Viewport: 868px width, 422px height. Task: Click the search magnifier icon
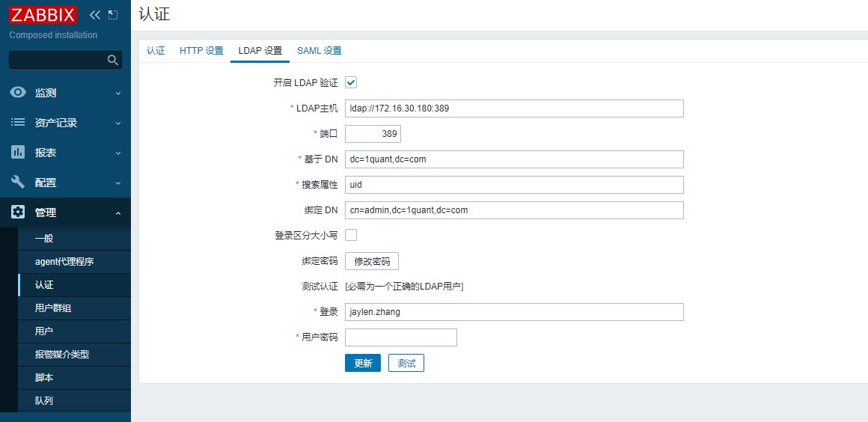coord(113,61)
